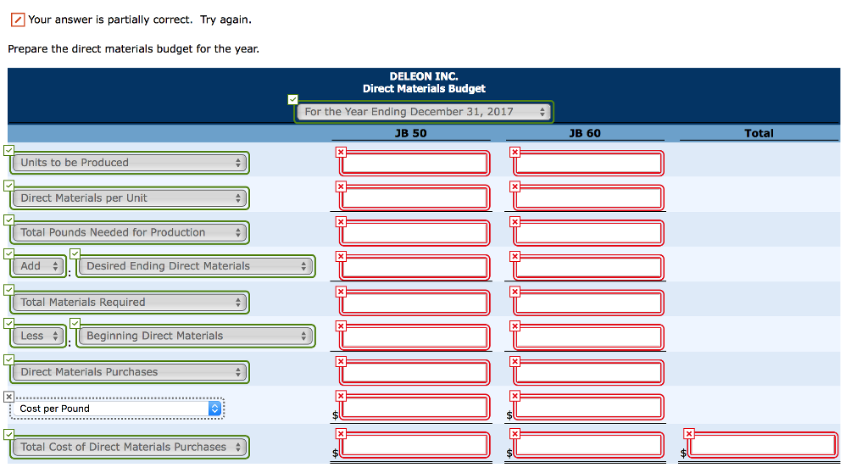Open the 'Units to be Produced' dropdown
The height and width of the screenshot is (473, 868).
[130, 163]
